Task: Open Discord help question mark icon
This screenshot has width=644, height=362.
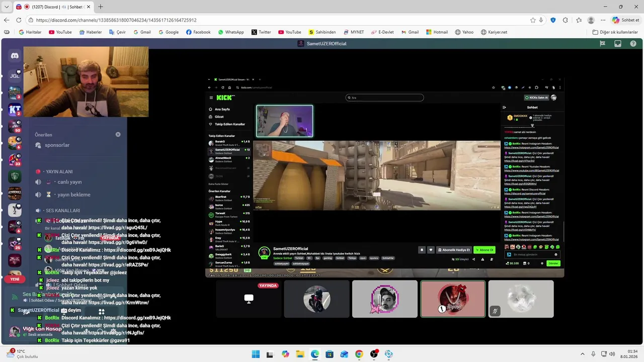Action: [633, 44]
